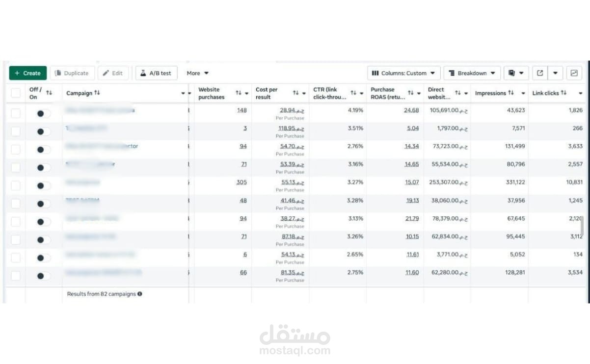This screenshot has width=590, height=364.
Task: Click Results from 82 campaigns text
Action: coord(102,294)
